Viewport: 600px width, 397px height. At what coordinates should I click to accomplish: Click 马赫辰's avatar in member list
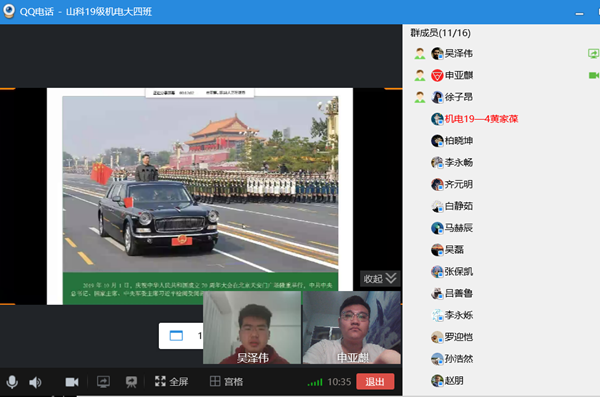(x=437, y=228)
